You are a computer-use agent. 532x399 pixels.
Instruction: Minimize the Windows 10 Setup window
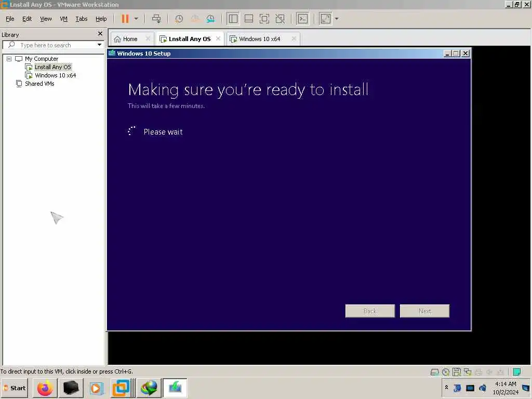tap(447, 54)
